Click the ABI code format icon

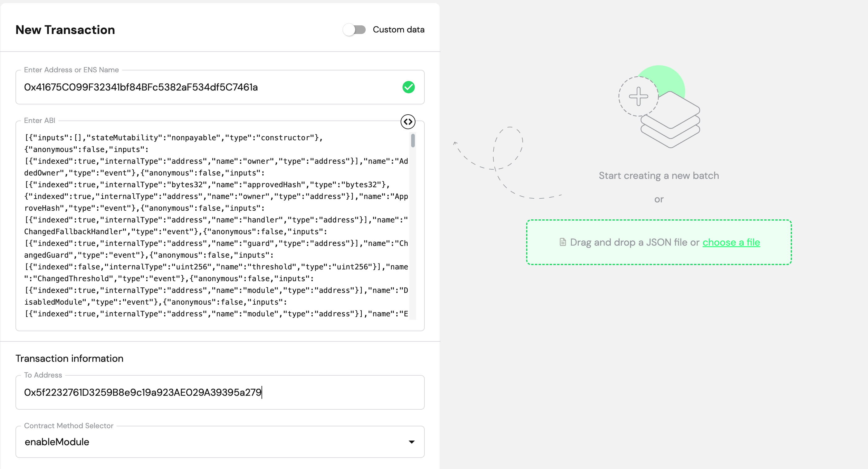point(408,121)
